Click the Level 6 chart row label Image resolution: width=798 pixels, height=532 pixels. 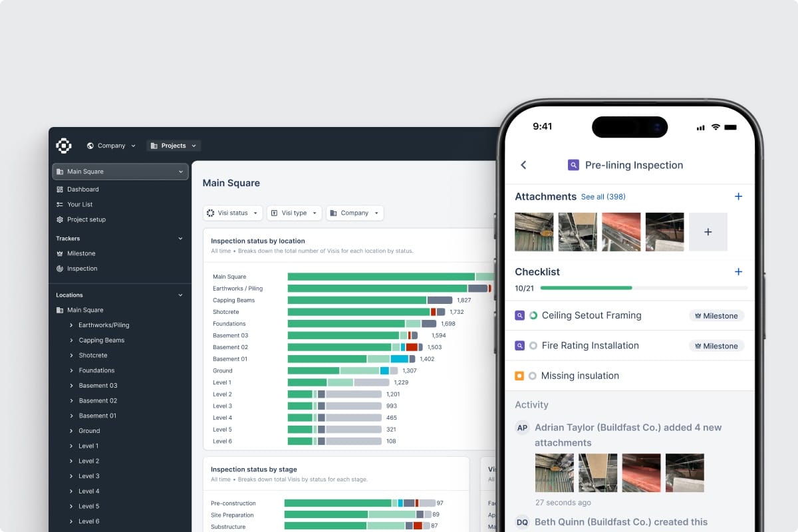point(222,442)
